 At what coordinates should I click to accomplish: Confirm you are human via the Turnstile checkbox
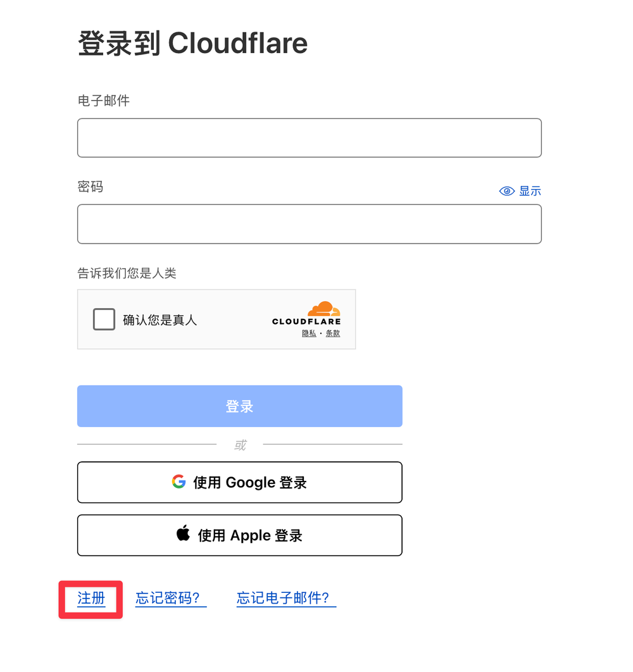pos(103,319)
